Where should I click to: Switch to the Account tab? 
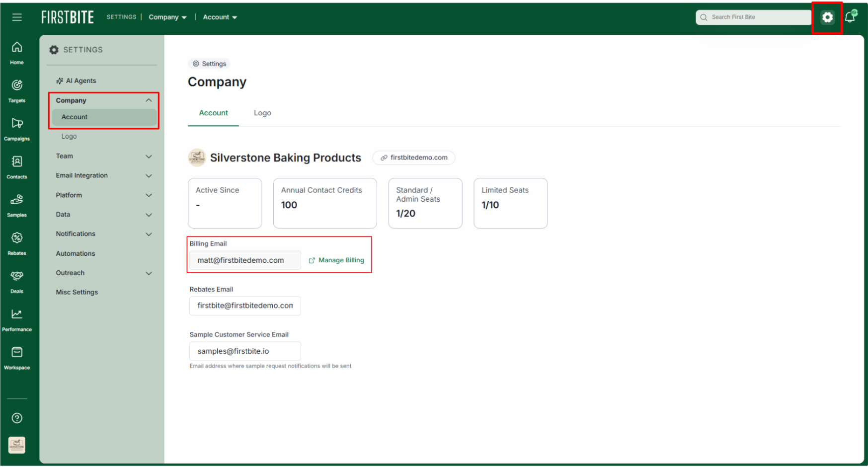click(213, 113)
